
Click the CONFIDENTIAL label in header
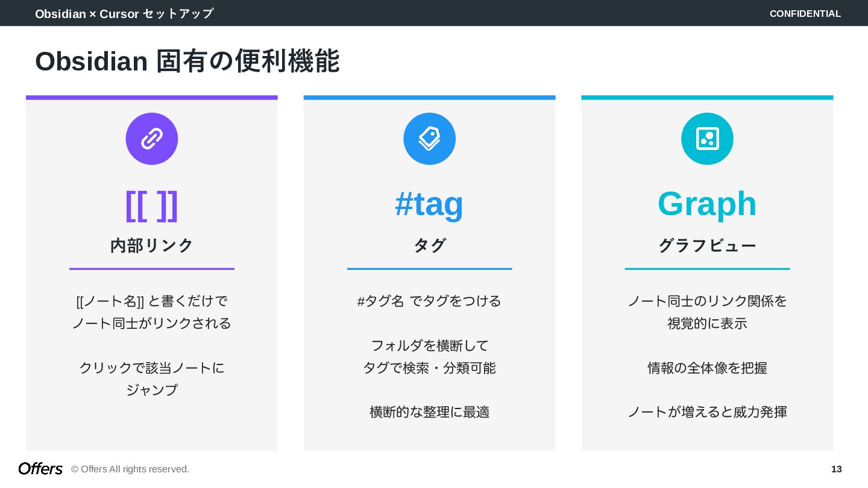[805, 13]
